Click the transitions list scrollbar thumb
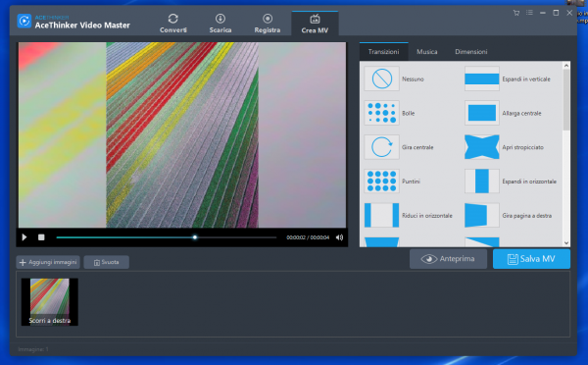The image size is (588, 365). click(566, 100)
